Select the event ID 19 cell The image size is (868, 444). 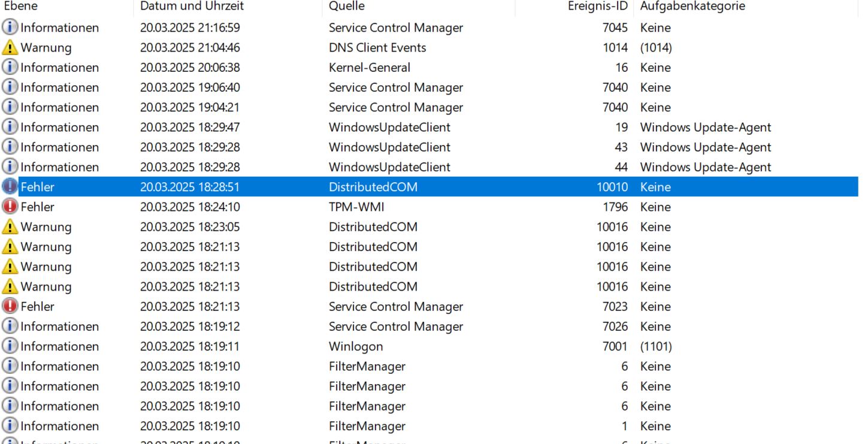pos(622,127)
